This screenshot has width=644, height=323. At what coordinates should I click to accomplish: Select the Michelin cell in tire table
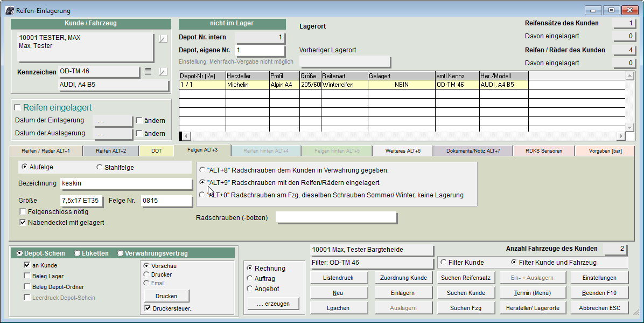point(248,85)
